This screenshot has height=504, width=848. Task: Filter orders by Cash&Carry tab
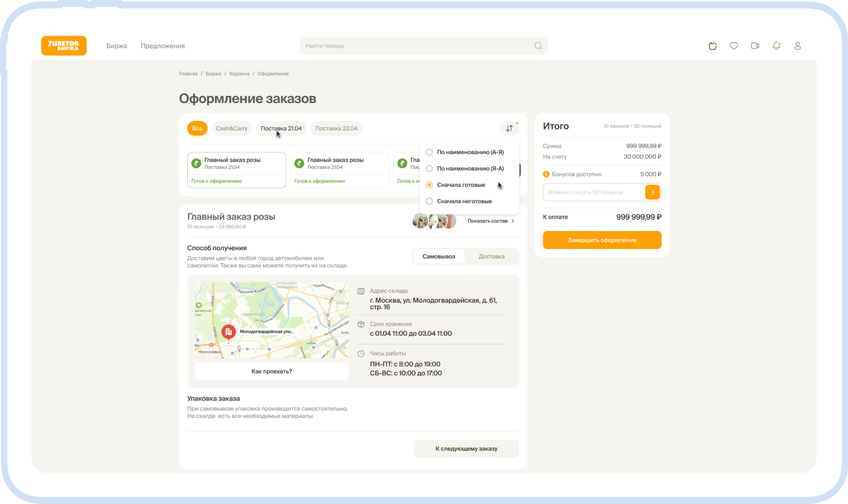tap(231, 128)
